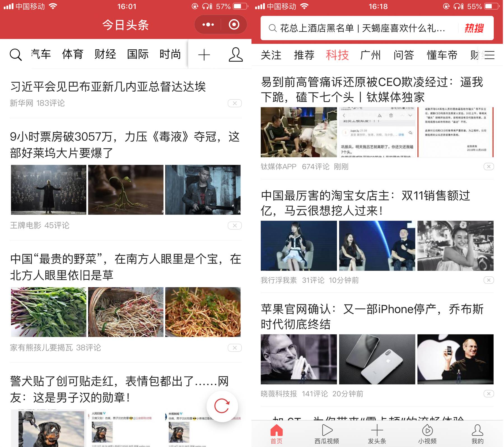Select the 推荐 tab
The width and height of the screenshot is (504, 447).
click(304, 55)
